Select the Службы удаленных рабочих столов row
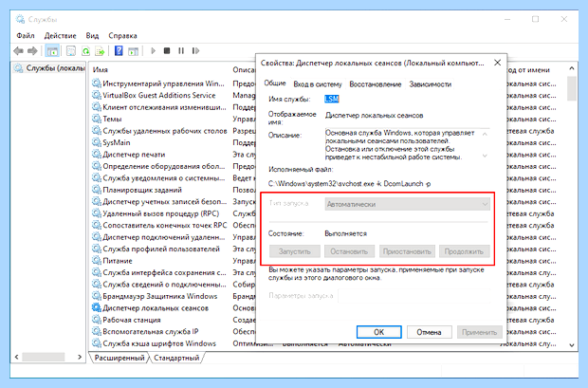The width and height of the screenshot is (588, 388). click(159, 131)
